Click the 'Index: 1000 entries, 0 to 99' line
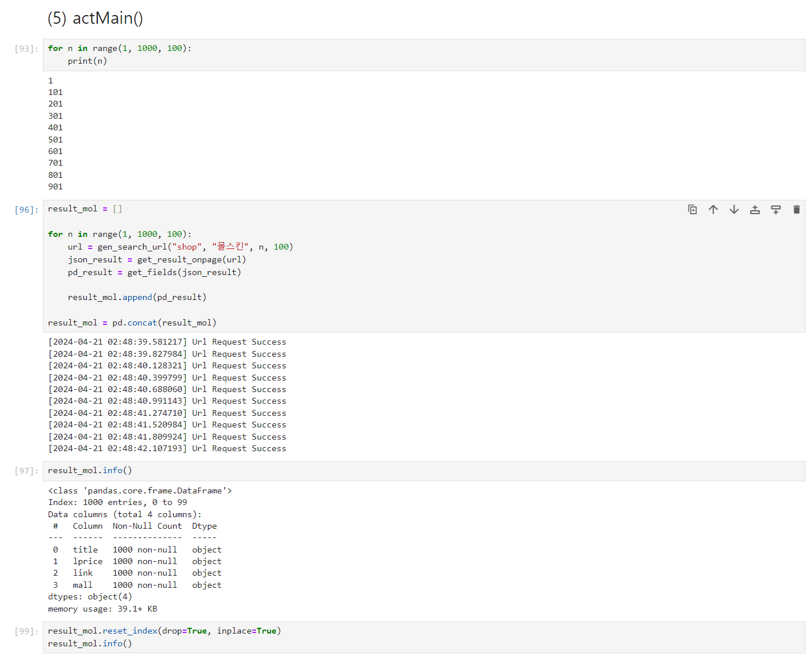The image size is (812, 655). 118,502
